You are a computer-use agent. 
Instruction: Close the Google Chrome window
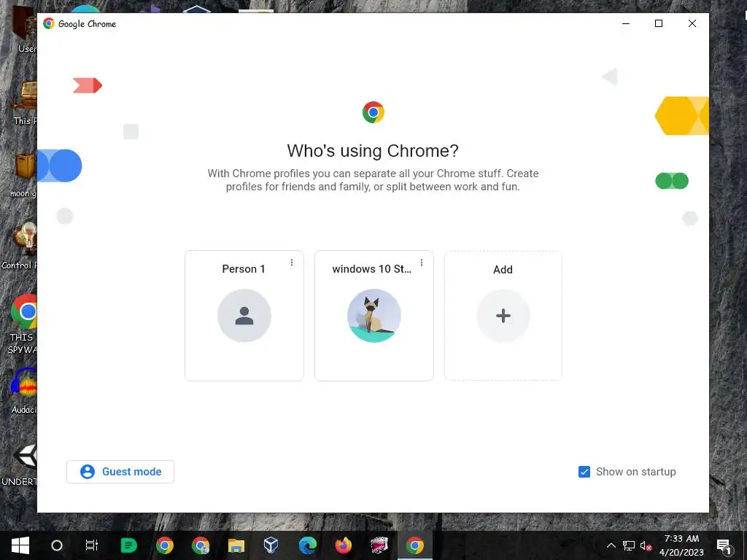click(692, 23)
